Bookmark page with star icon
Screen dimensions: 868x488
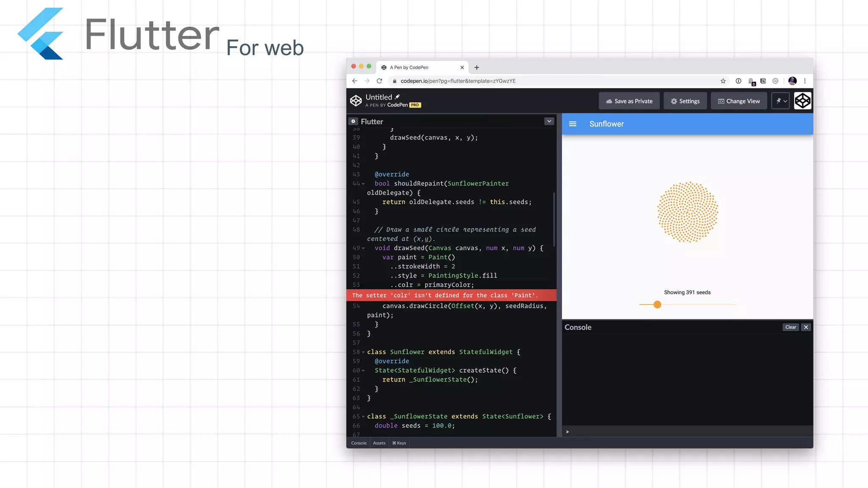723,81
